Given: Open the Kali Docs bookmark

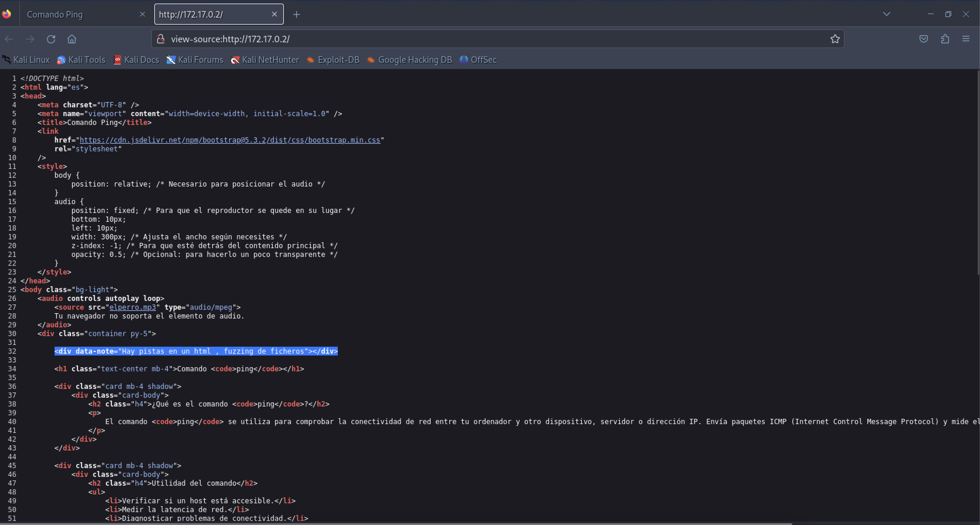Looking at the screenshot, I should click(136, 60).
